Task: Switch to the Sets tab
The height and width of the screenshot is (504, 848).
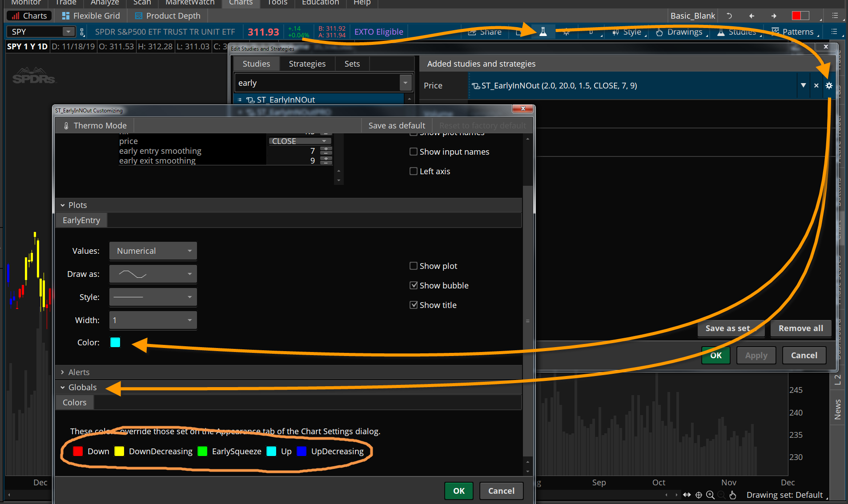Action: click(x=352, y=64)
